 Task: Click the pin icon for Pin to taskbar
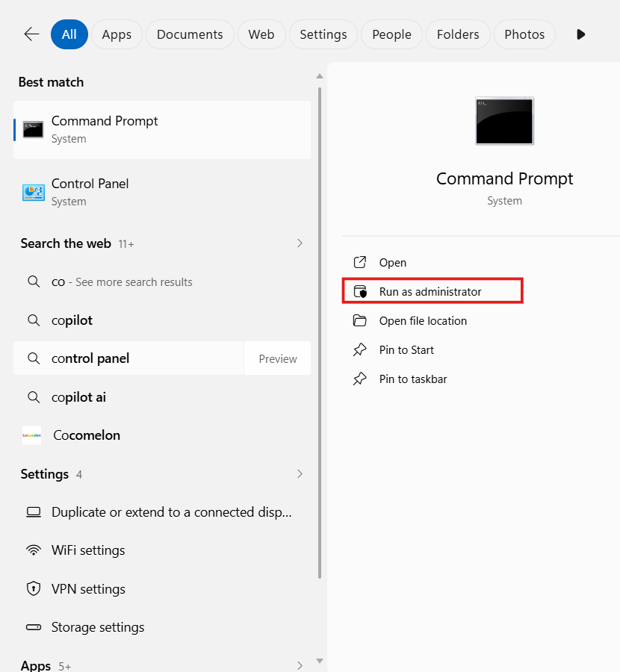360,379
